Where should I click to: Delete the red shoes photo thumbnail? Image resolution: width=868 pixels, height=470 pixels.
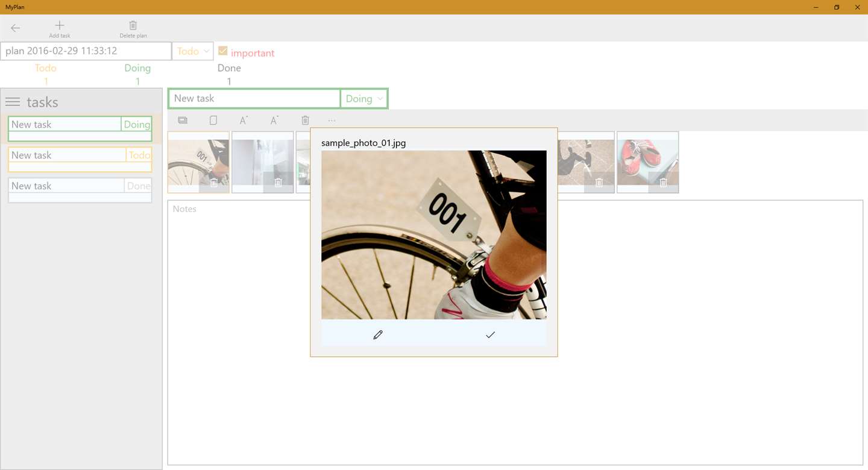coord(663,183)
